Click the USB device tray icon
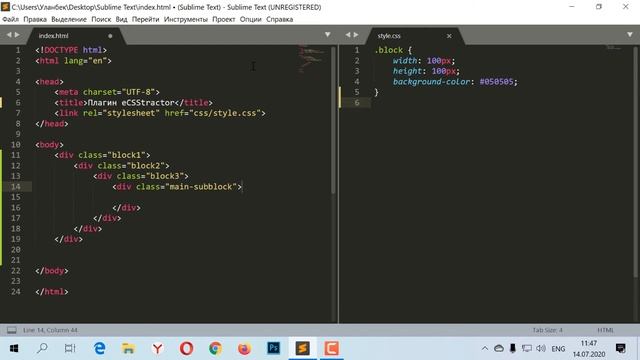Viewport: 640px width, 360px height. coord(513,349)
